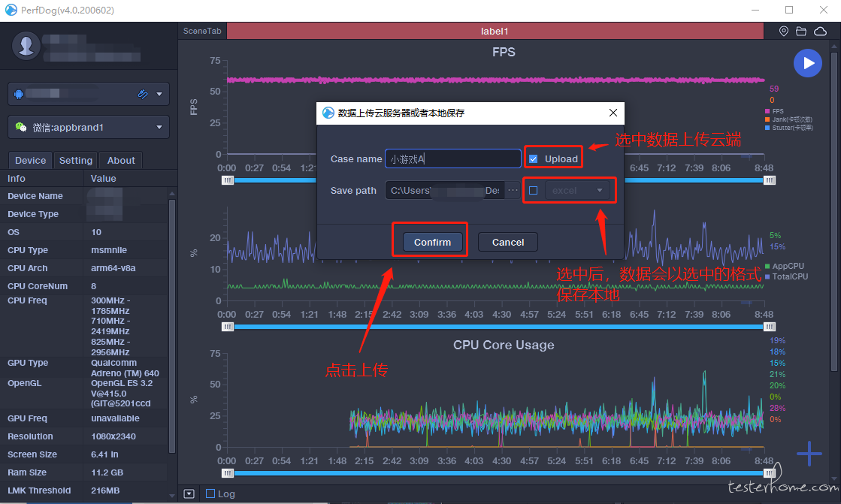Image resolution: width=841 pixels, height=504 pixels.
Task: Click FPS chart right range slider handle
Action: (770, 180)
